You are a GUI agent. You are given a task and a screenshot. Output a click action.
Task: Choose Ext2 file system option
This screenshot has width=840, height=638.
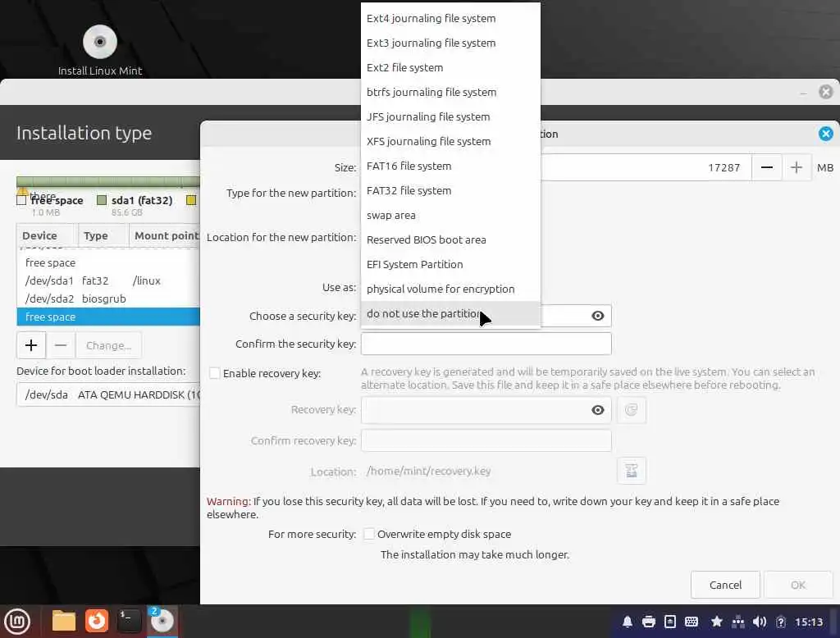[450, 67]
